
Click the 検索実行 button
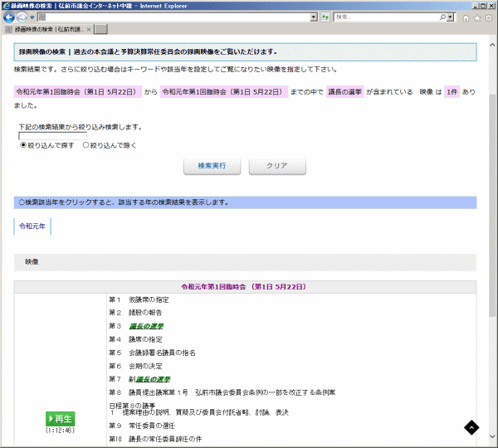point(212,166)
